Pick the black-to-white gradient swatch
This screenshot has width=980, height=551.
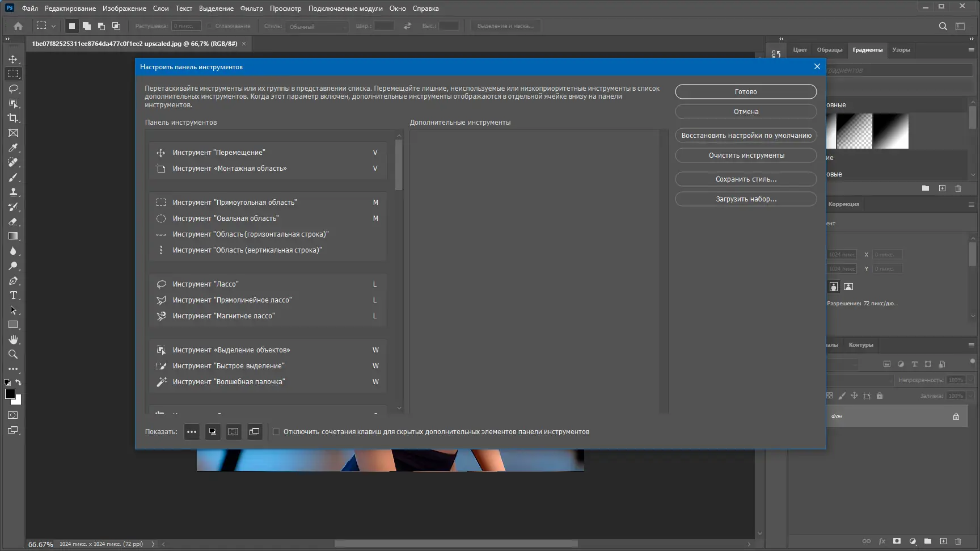click(890, 131)
